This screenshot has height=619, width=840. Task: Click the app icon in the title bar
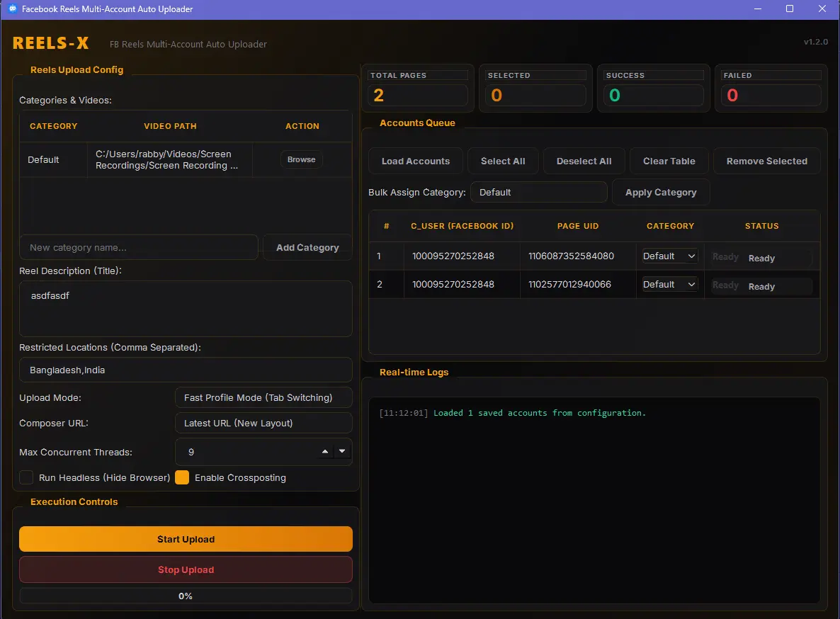(x=12, y=9)
